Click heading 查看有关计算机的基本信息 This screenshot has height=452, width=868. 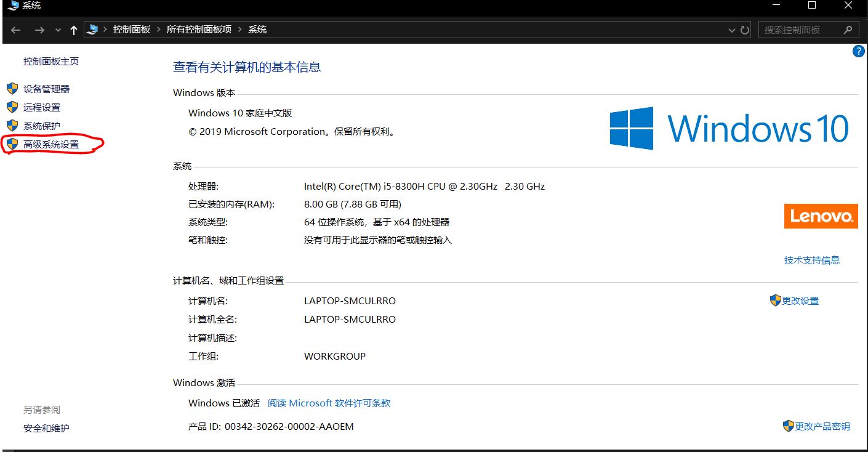pyautogui.click(x=247, y=67)
